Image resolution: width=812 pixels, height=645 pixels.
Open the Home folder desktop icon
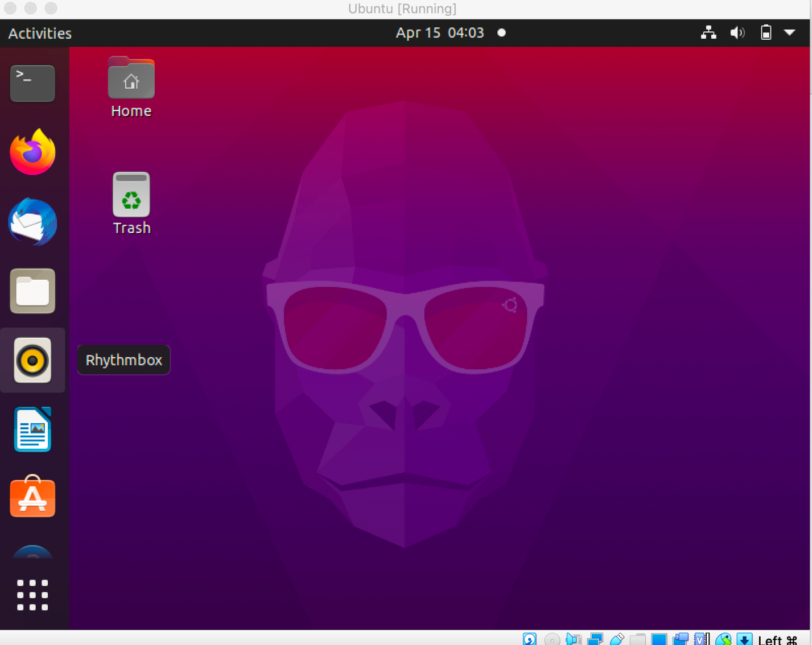(x=131, y=78)
